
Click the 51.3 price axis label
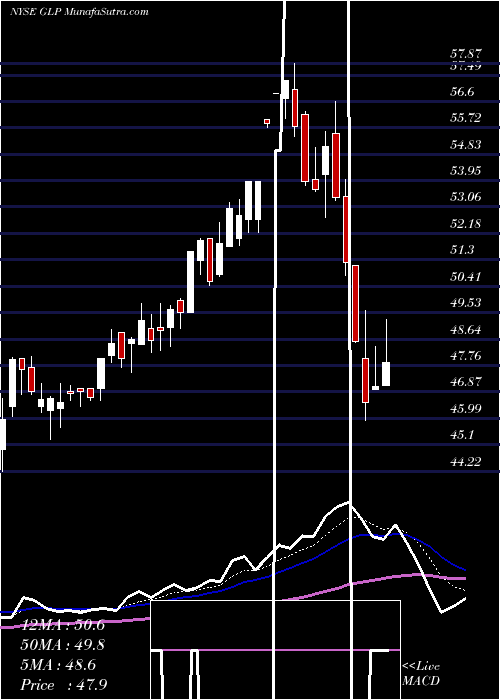coord(462,250)
